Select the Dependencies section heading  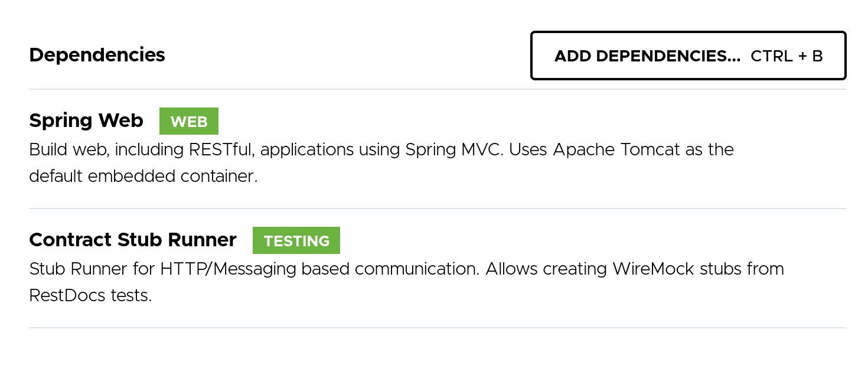tap(97, 55)
